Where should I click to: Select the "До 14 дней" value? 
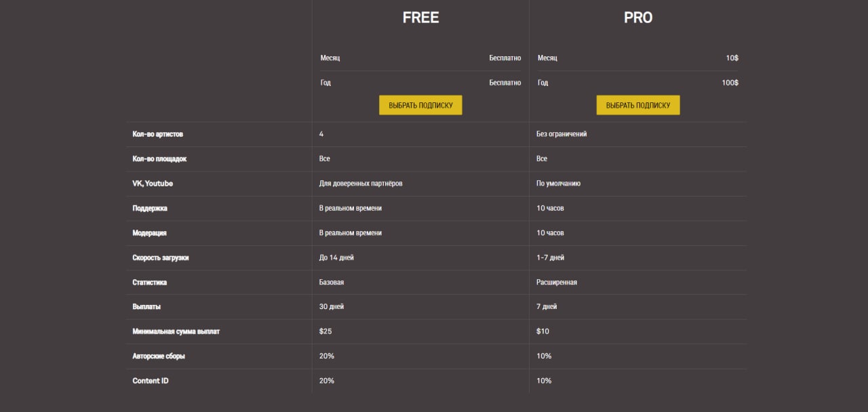click(x=336, y=257)
